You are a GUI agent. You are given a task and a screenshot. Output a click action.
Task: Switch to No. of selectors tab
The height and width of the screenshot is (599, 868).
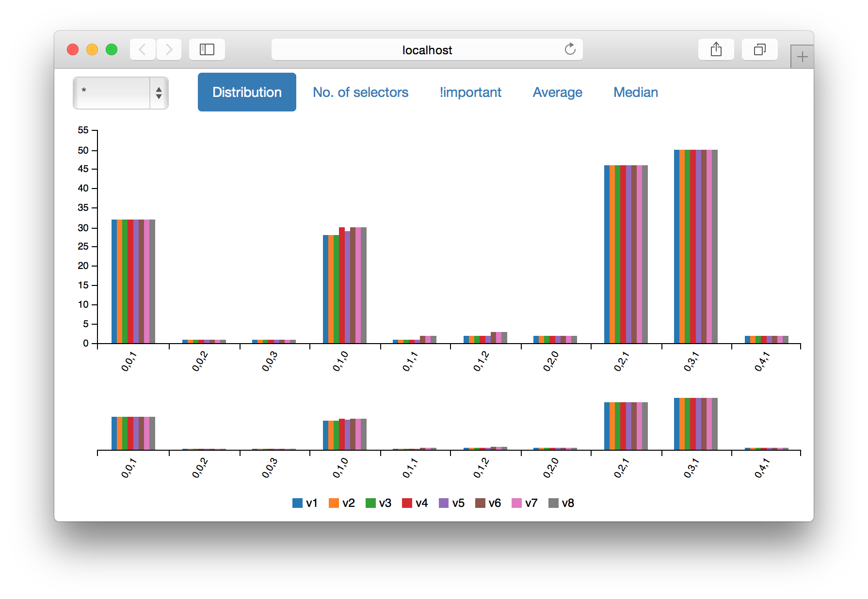point(360,92)
